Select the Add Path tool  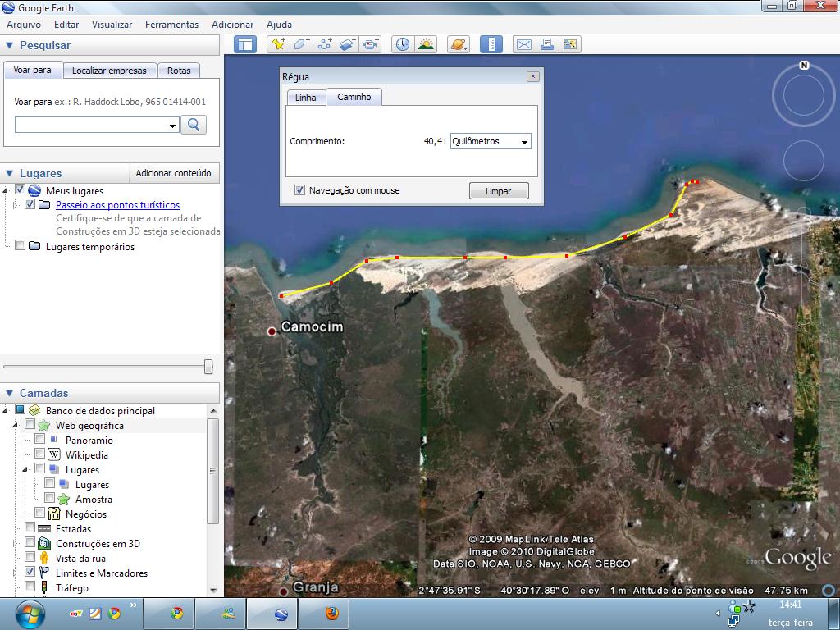coord(325,44)
